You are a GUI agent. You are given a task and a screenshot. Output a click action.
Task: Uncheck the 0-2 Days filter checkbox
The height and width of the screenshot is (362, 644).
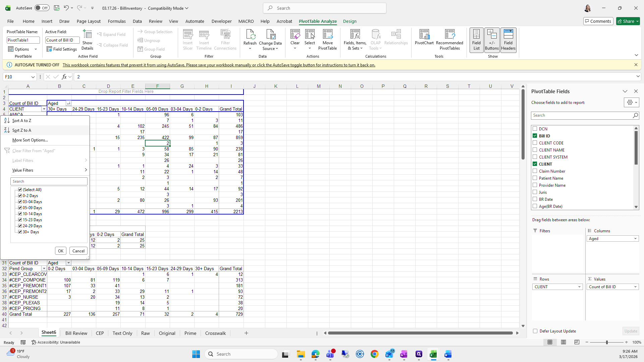pos(20,196)
